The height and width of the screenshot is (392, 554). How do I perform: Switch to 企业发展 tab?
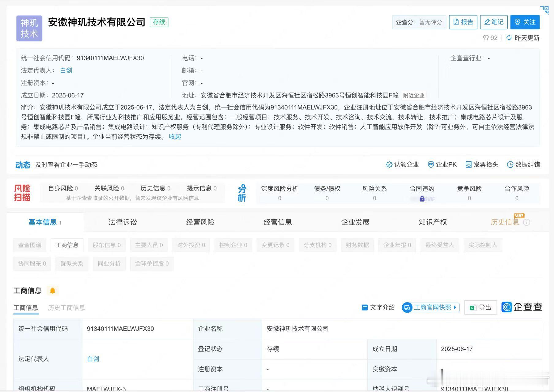(355, 222)
